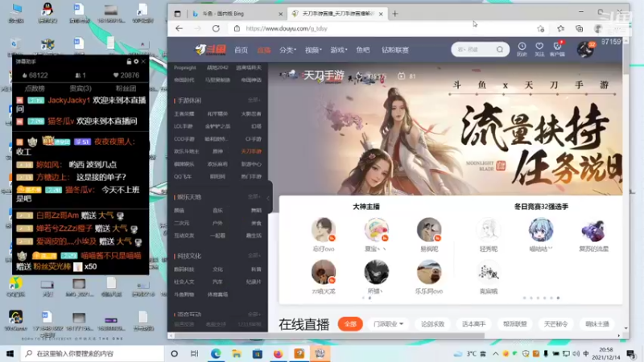Open Douyu viewing history (历史) icon
Image resolution: width=644 pixels, height=362 pixels.
tap(522, 49)
